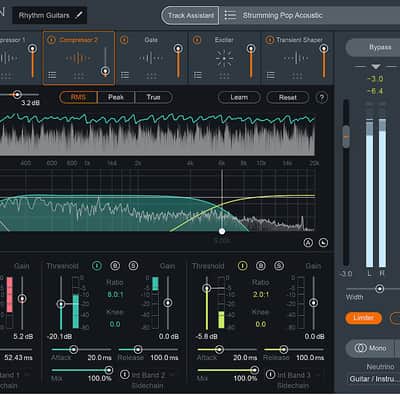Select the Exciter module tab

click(x=224, y=58)
